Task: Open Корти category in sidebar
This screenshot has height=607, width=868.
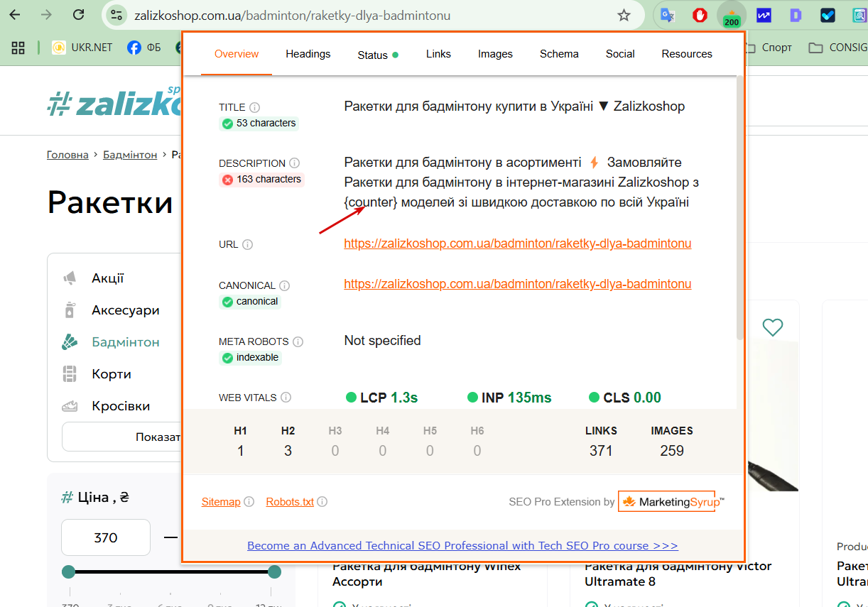Action: pyautogui.click(x=112, y=374)
